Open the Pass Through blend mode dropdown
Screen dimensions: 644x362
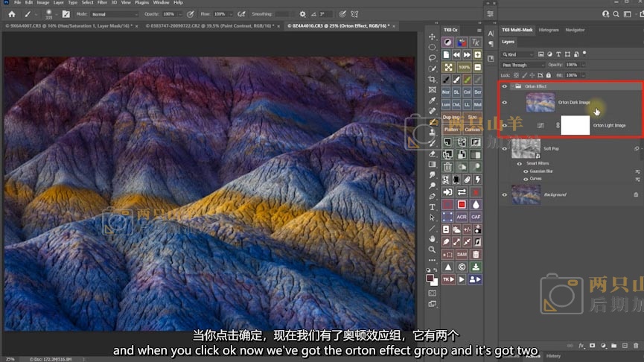pos(523,65)
